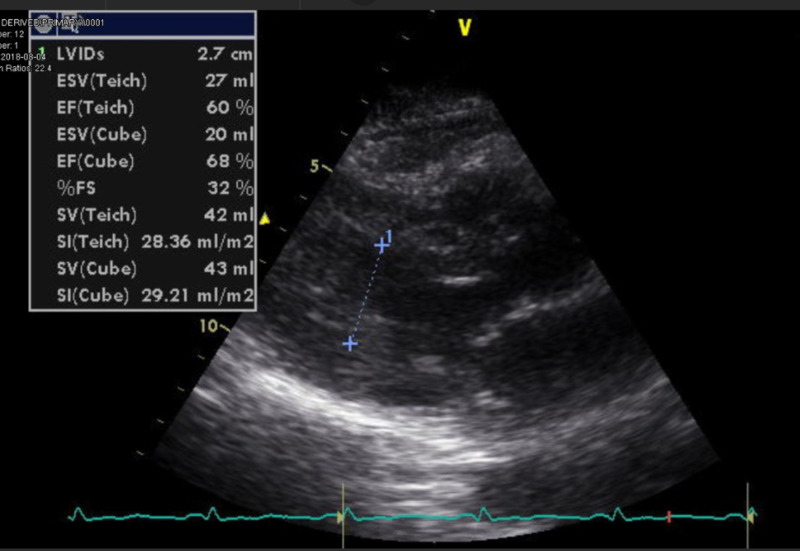Click the right yellow ECG cycle marker
The height and width of the screenshot is (551, 800).
point(749,515)
